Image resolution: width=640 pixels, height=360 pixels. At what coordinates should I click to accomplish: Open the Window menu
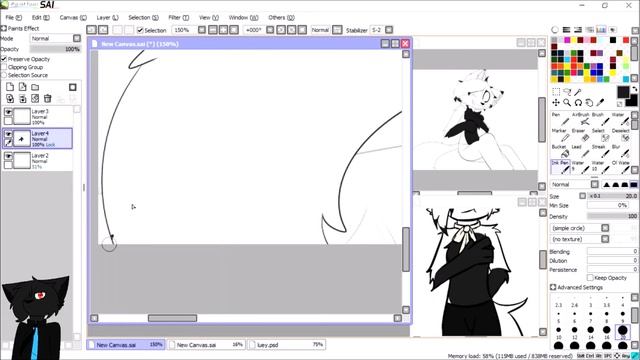pyautogui.click(x=243, y=18)
